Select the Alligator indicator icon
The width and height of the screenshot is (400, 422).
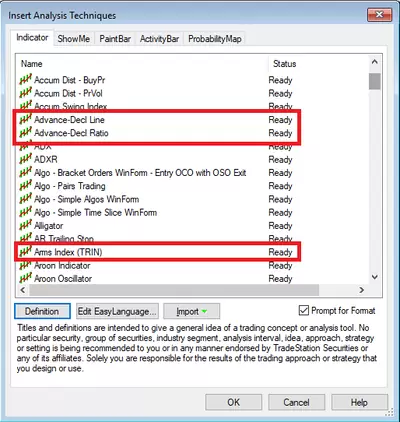(x=26, y=226)
